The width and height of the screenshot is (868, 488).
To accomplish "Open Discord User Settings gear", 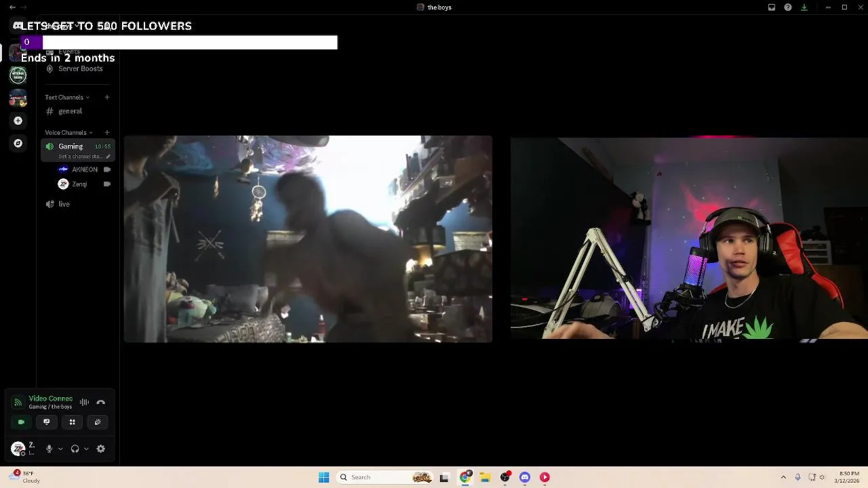I will point(101,449).
